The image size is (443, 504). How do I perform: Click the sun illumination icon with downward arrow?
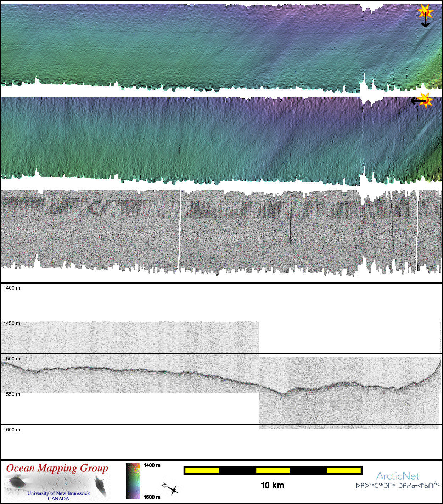pos(425,11)
